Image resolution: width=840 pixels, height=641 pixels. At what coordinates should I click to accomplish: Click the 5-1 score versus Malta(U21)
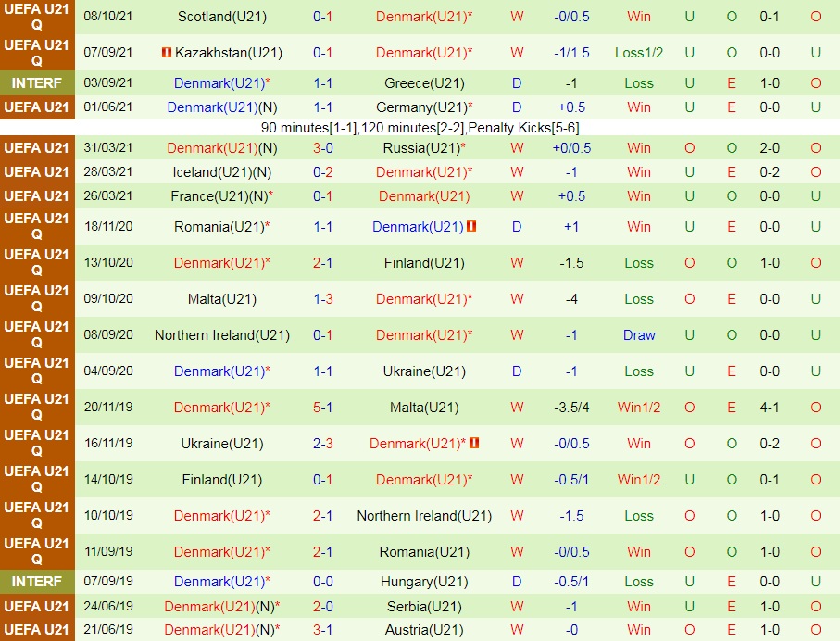[x=322, y=408]
